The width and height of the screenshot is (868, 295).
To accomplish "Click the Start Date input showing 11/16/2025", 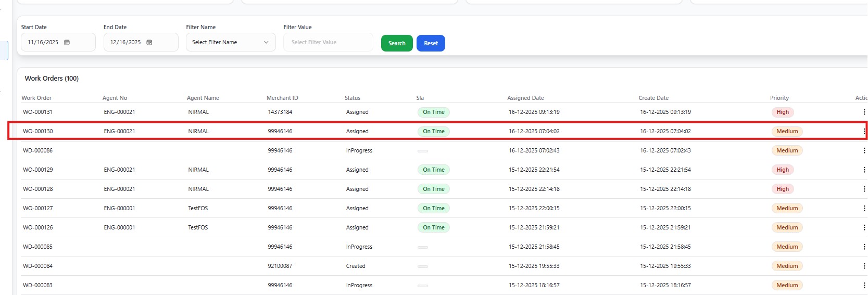I will coord(44,43).
